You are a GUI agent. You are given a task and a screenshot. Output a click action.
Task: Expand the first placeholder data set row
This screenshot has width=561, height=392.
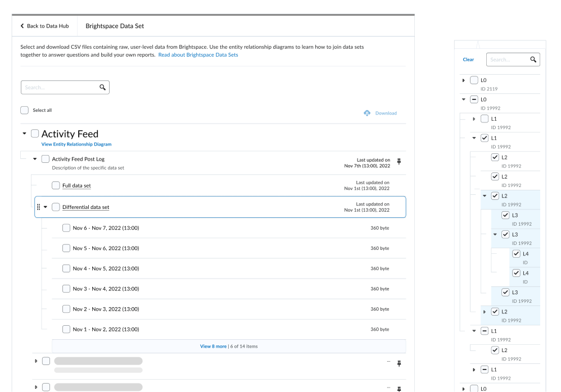[x=36, y=361]
